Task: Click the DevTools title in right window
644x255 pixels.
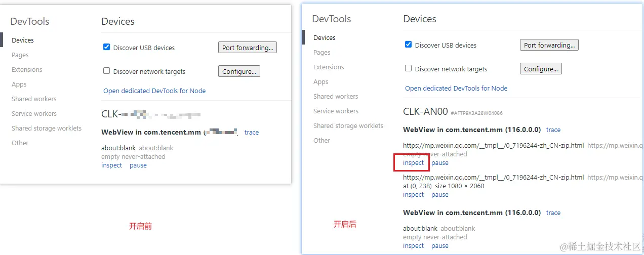Action: 332,19
